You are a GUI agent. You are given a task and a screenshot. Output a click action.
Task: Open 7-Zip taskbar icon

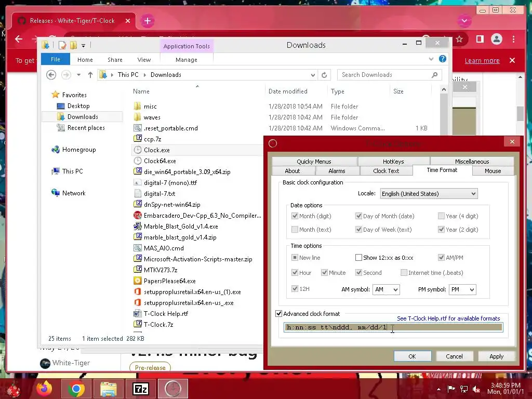141,389
